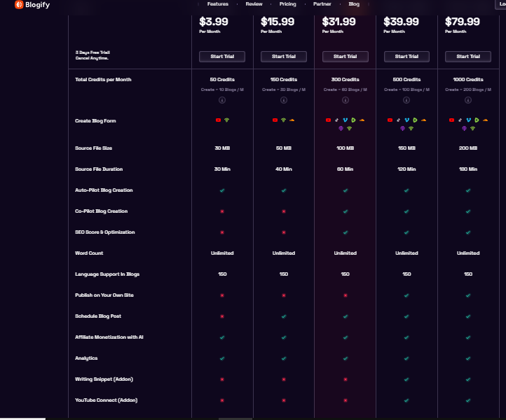
Task: Click YouTube icon in $15.99 plan column
Action: [275, 120]
